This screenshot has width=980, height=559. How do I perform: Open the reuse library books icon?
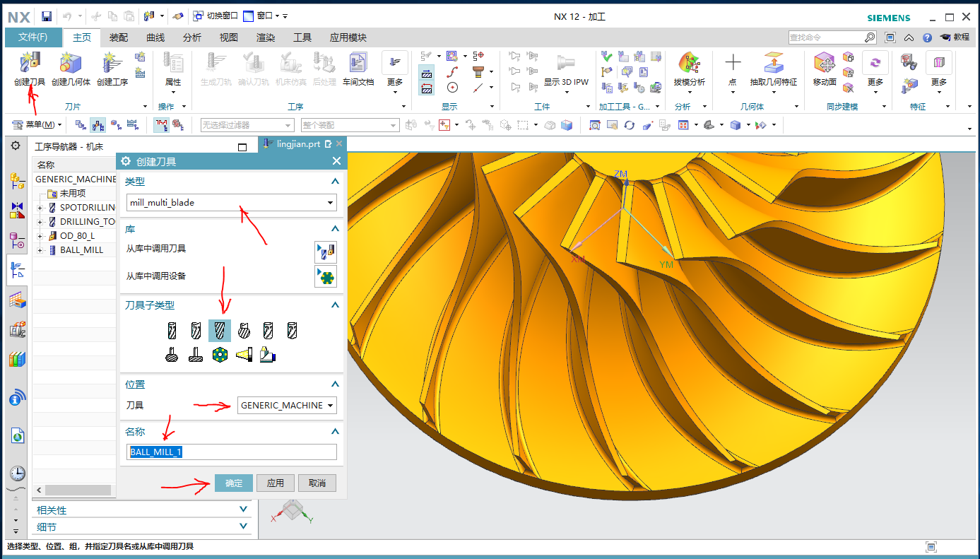coord(17,360)
